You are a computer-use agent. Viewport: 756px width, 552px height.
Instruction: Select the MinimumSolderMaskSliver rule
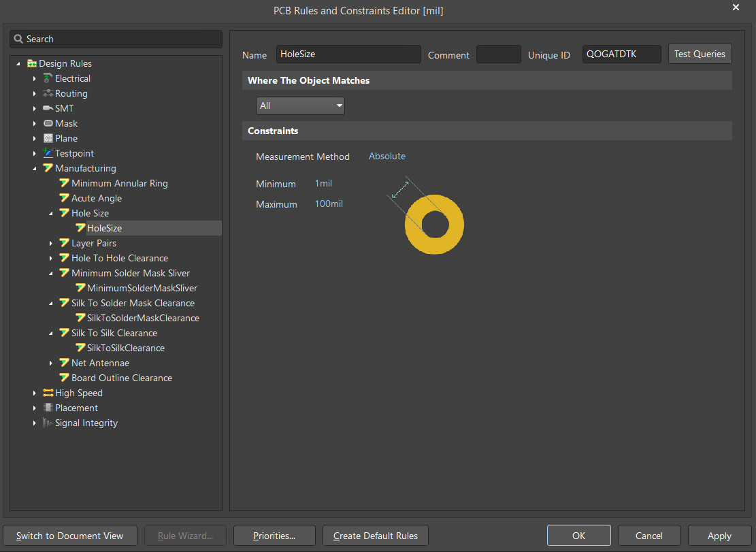(x=142, y=289)
